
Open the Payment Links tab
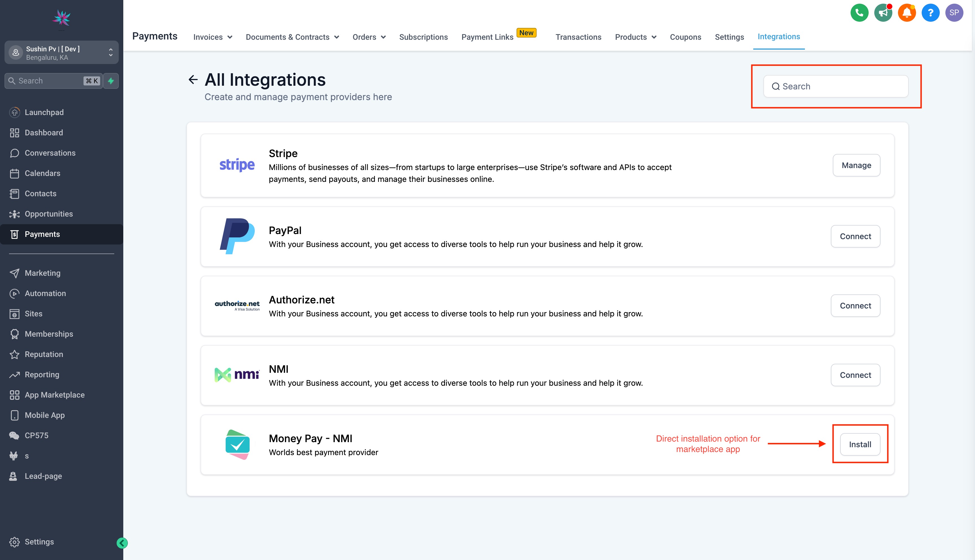487,37
